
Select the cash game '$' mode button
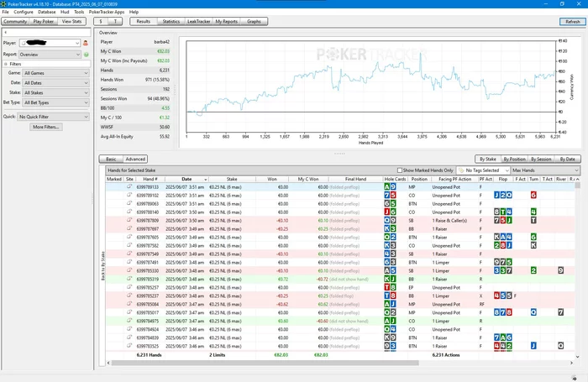101,21
